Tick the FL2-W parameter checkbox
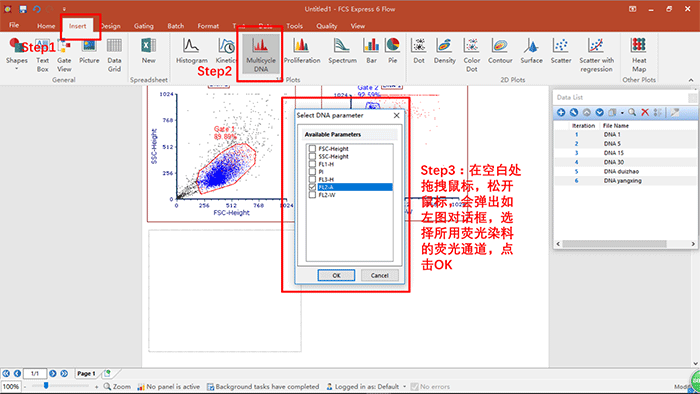 pos(312,195)
